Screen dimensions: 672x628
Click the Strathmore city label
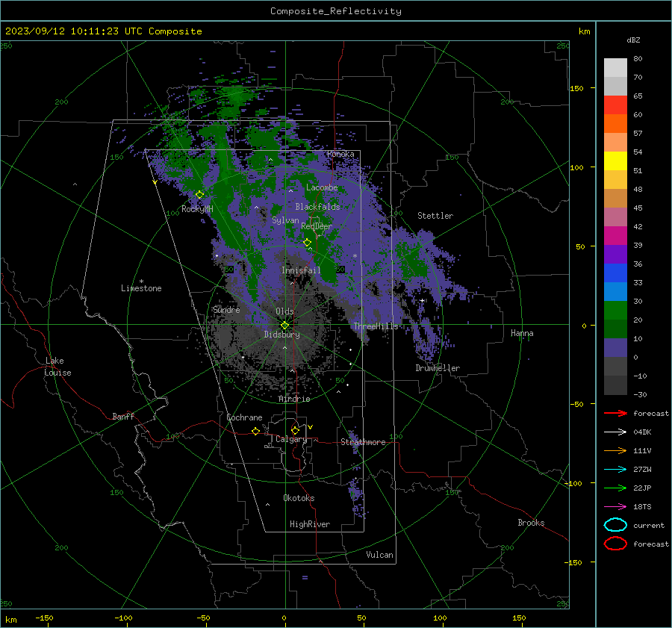click(363, 442)
